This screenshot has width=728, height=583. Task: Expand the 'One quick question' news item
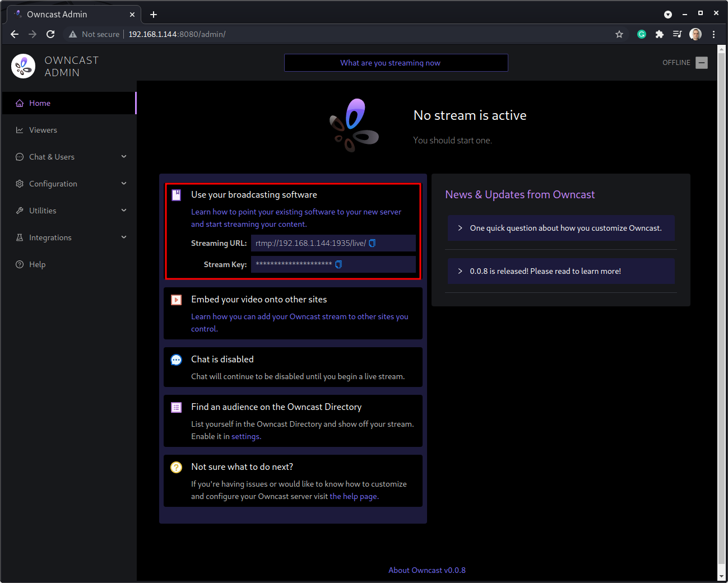coord(561,228)
